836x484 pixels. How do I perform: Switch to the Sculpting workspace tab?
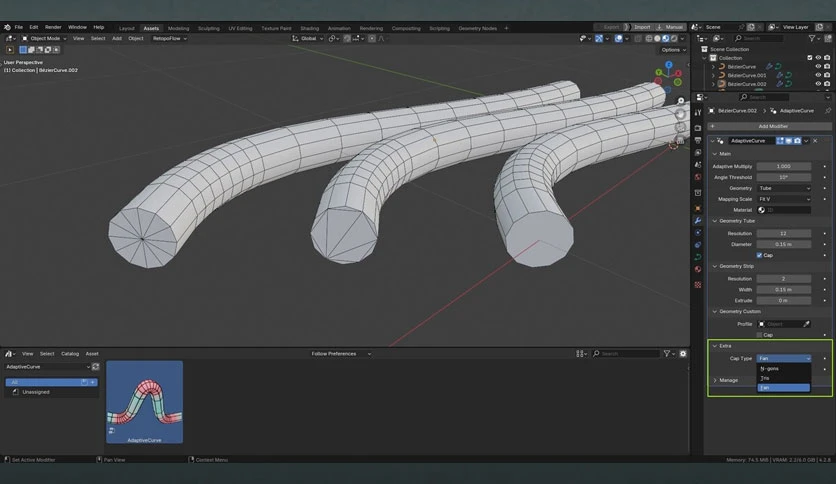coord(208,28)
